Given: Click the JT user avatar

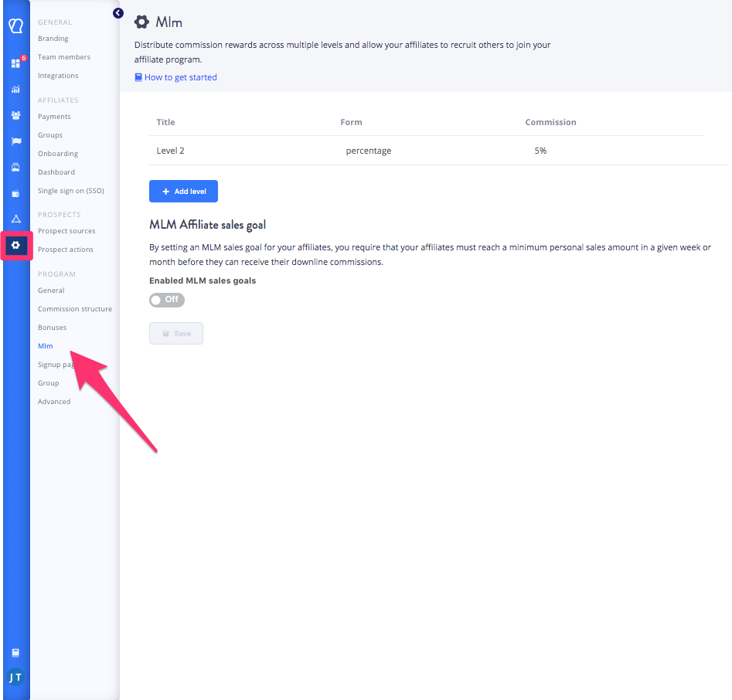Looking at the screenshot, I should coord(15,678).
